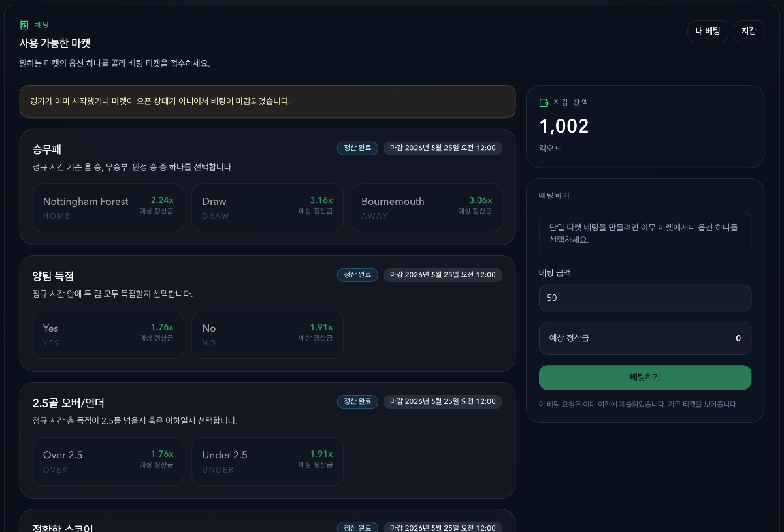
Task: Choose No in 양팀 득점 market
Action: point(267,334)
